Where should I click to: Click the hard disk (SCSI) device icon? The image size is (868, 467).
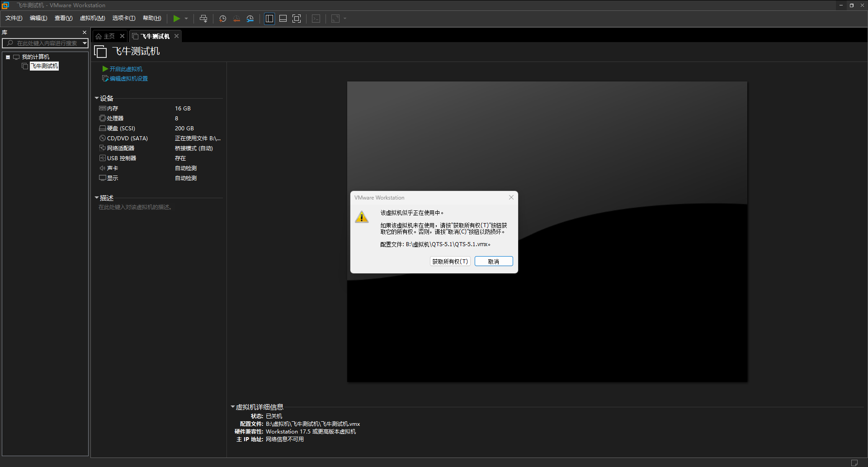pos(103,129)
